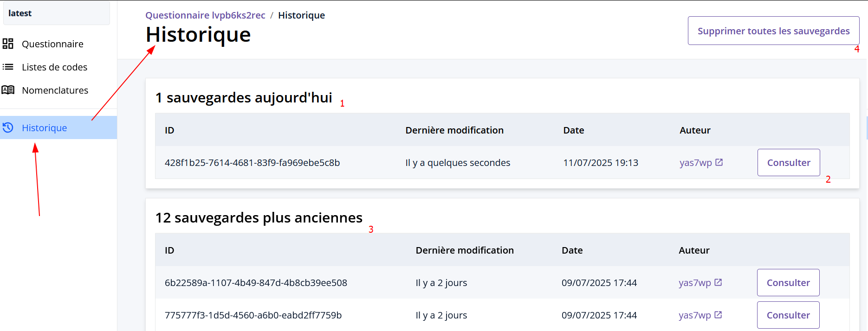Viewport: 868px width, 331px height.
Task: Click ID 6b22589a-1107-4b49-847d-4b8cb39ee508
Action: [256, 283]
